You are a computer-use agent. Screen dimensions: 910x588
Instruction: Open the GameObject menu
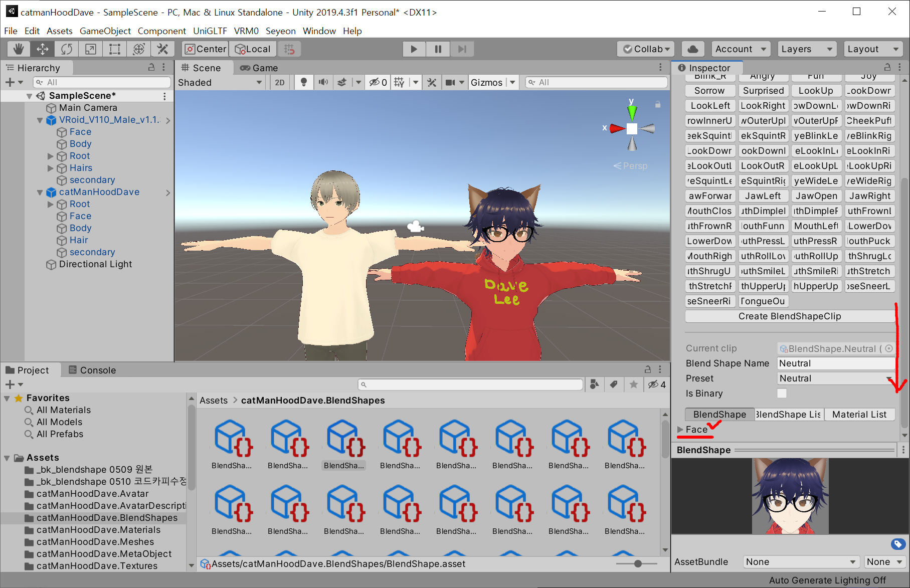pyautogui.click(x=105, y=31)
